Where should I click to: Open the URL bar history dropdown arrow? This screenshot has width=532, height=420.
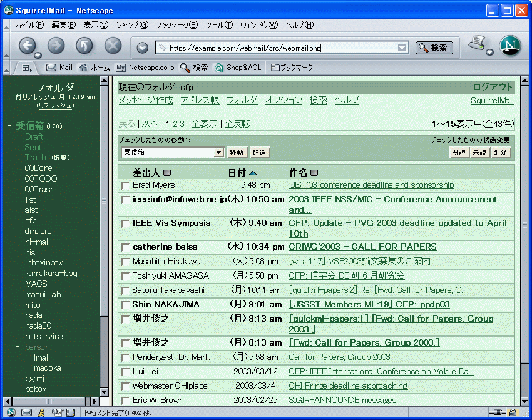pos(402,48)
